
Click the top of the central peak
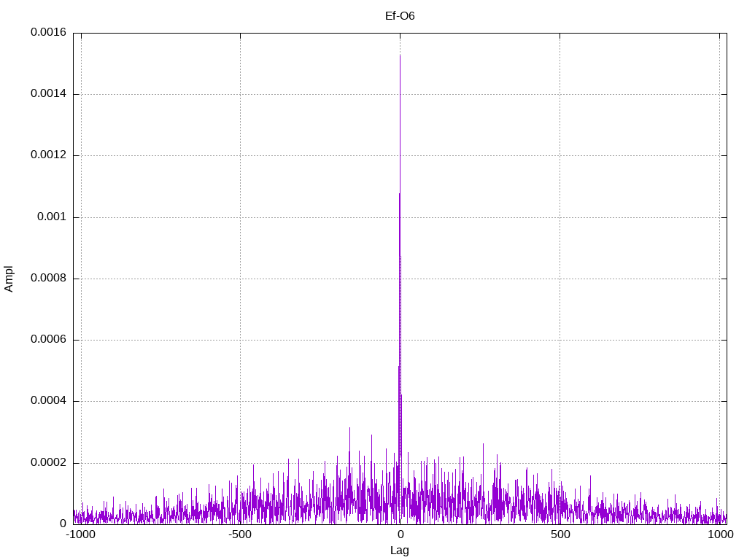(400, 55)
